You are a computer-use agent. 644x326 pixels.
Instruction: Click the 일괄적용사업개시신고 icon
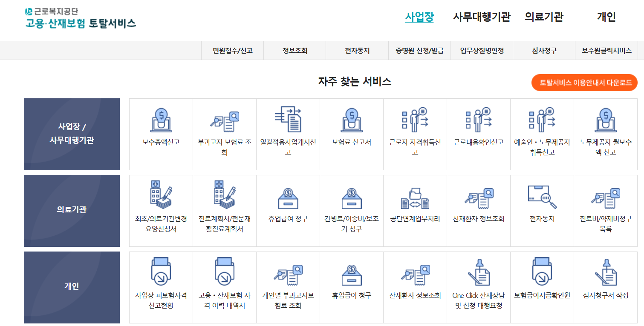point(288,128)
